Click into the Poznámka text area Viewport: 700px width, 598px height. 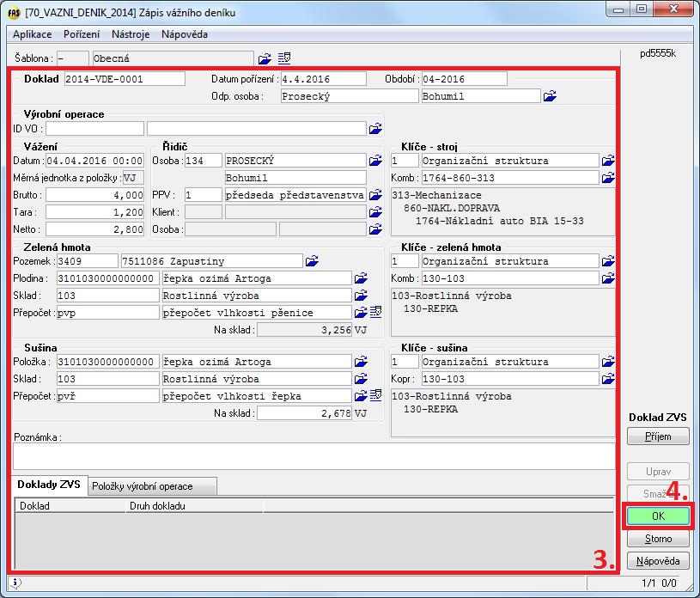[x=313, y=455]
